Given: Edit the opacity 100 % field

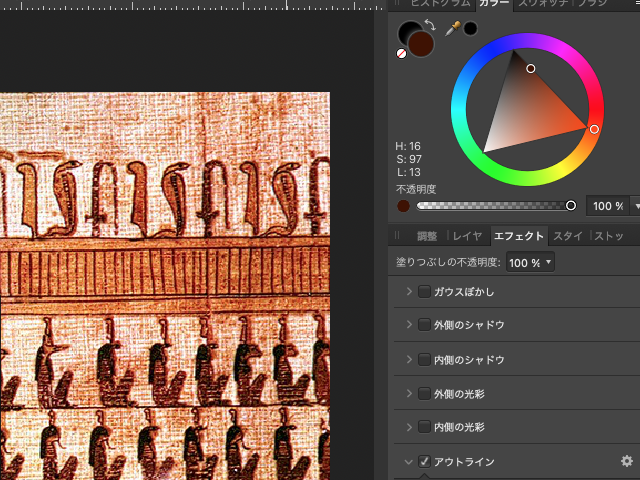Looking at the screenshot, I should [608, 206].
